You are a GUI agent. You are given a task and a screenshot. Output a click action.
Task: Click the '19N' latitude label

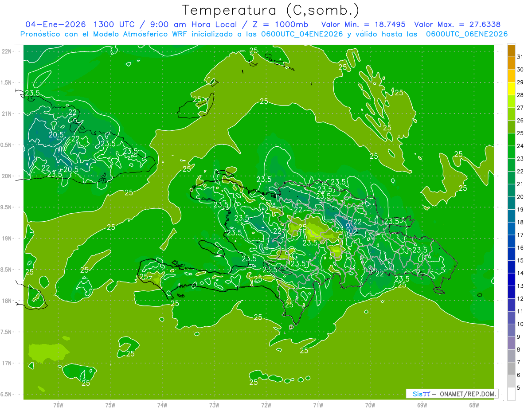pos(7,239)
